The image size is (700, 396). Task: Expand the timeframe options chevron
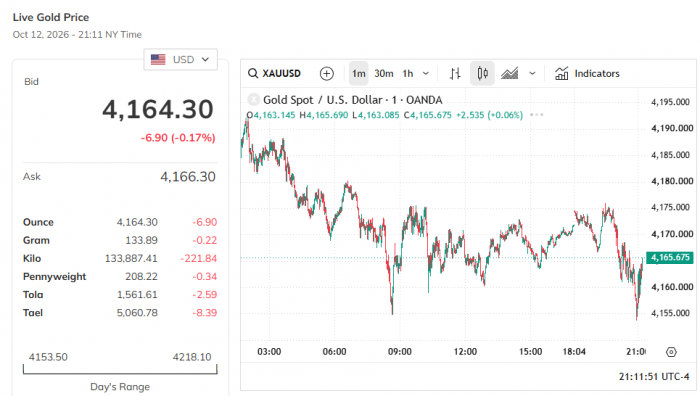coord(426,73)
